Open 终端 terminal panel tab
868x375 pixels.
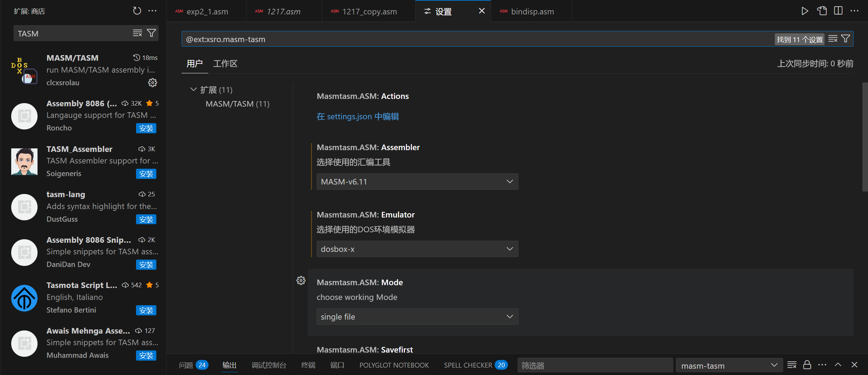308,365
